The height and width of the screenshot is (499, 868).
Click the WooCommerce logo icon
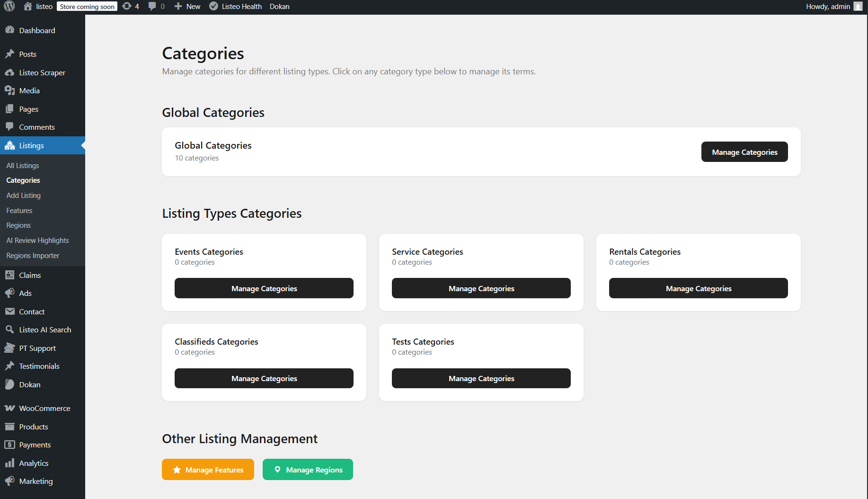(x=9, y=408)
